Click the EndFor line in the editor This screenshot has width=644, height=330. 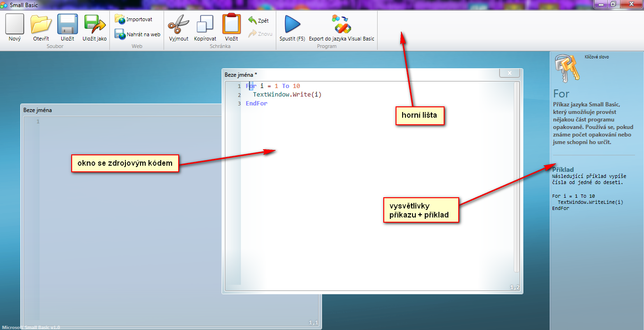coord(256,103)
